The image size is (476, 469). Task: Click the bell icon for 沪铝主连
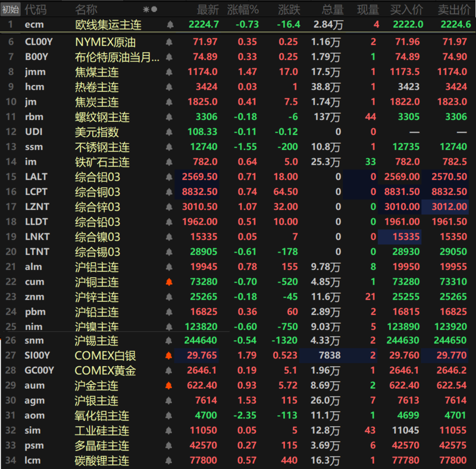tap(169, 267)
